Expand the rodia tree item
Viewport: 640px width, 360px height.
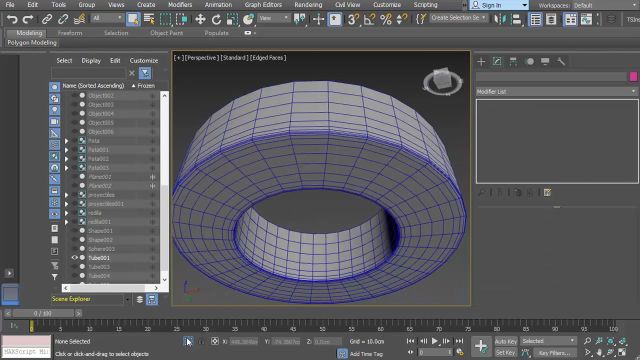pyautogui.click(x=67, y=213)
